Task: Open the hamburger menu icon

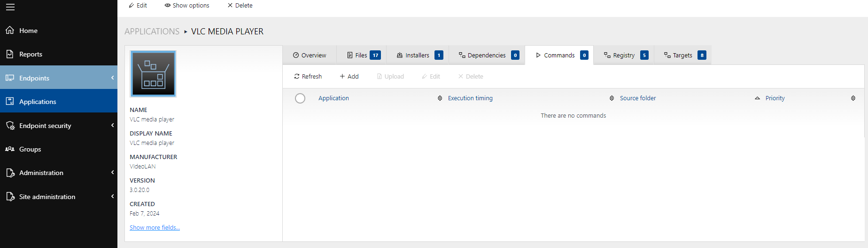Action: point(10,7)
